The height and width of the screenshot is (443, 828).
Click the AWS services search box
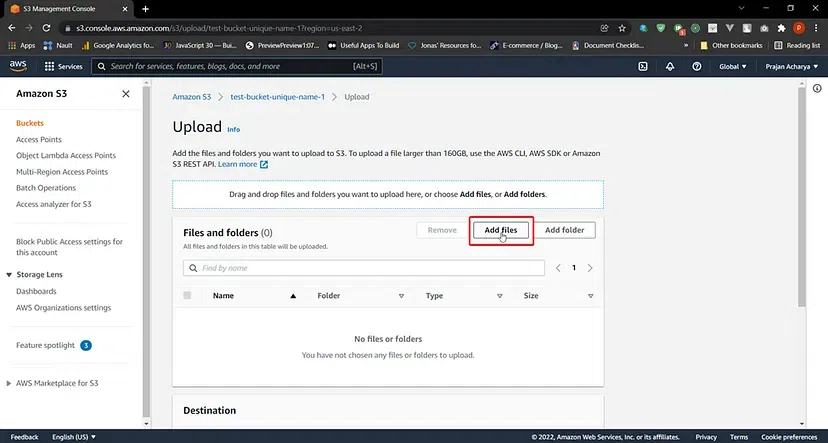click(x=237, y=67)
